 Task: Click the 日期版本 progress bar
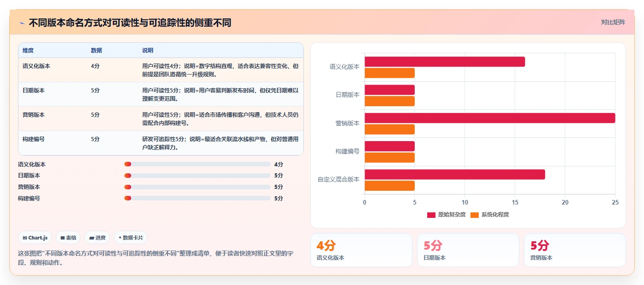pos(197,176)
